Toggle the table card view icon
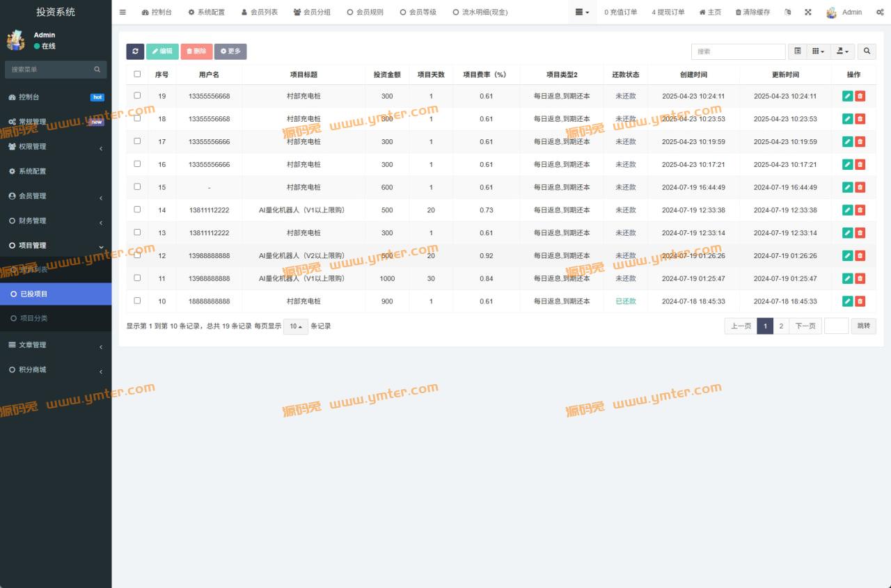The height and width of the screenshot is (588, 891). tap(797, 51)
